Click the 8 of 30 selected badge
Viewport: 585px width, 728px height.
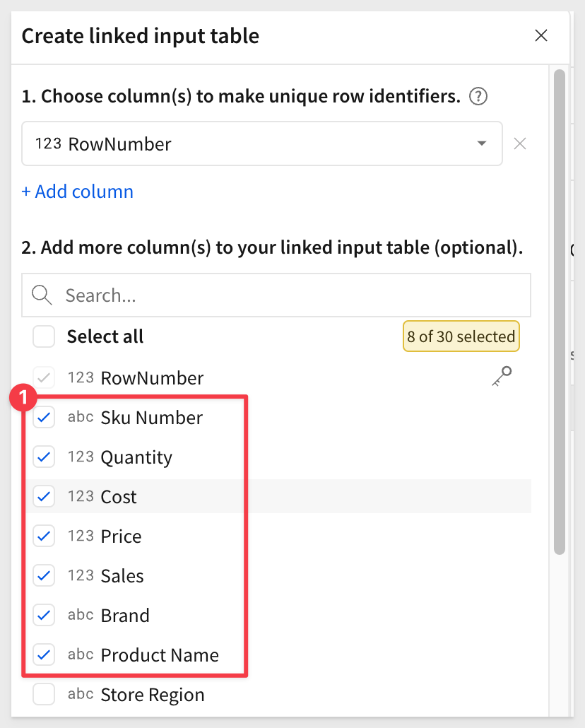(x=461, y=336)
